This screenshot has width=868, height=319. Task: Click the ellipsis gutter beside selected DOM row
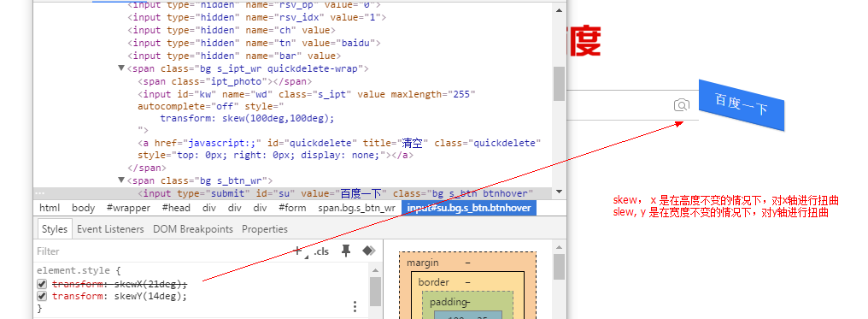coord(39,193)
